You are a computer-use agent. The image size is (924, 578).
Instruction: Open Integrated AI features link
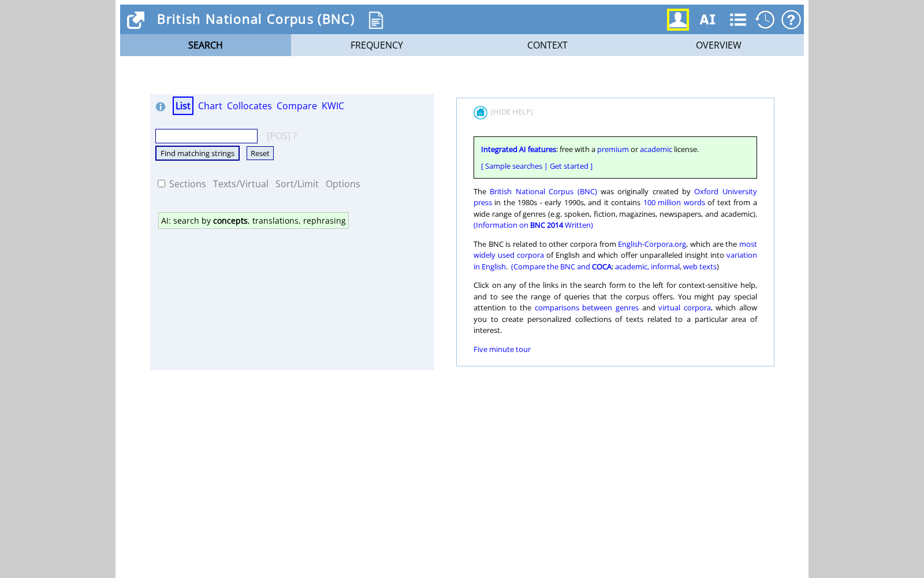point(519,149)
